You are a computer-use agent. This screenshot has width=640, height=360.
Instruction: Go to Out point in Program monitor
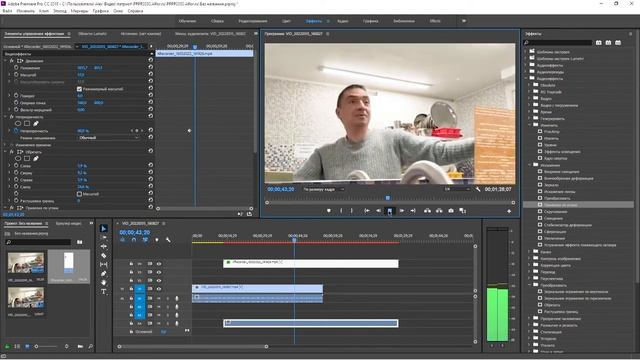point(413,211)
